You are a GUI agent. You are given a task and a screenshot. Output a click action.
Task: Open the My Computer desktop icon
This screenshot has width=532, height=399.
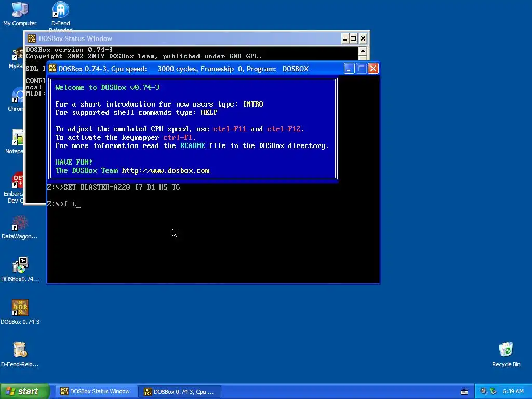[x=20, y=14]
